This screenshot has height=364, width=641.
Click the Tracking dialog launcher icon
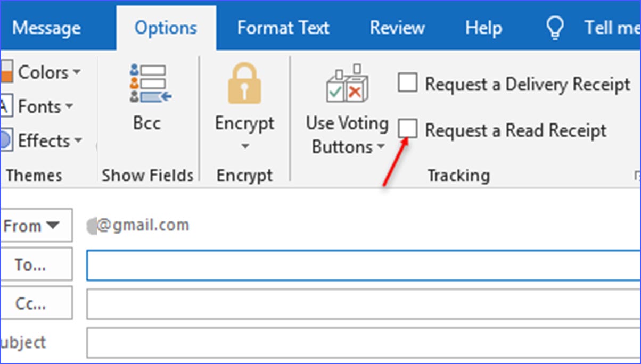(x=638, y=175)
